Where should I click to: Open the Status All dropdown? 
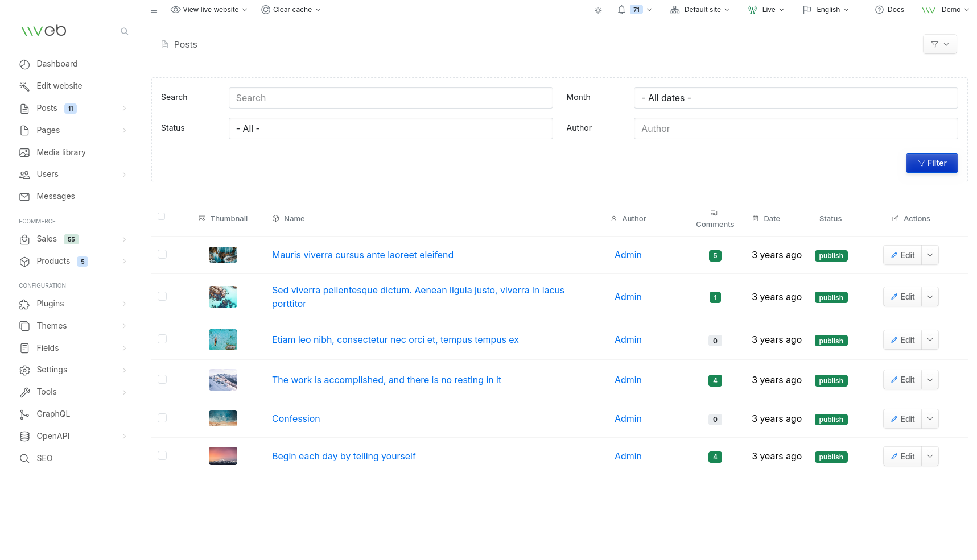tap(390, 128)
